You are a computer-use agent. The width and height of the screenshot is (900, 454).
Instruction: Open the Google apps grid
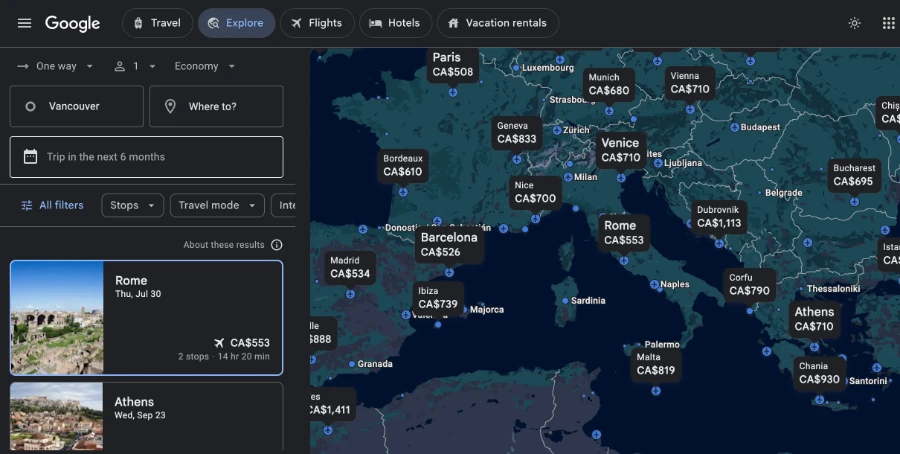pyautogui.click(x=888, y=23)
